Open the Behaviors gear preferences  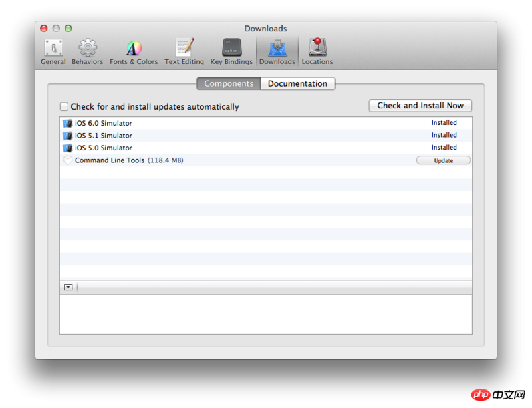pyautogui.click(x=88, y=52)
